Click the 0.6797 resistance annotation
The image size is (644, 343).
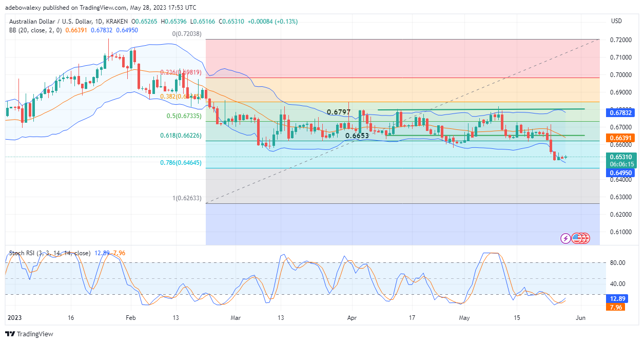coord(339,112)
